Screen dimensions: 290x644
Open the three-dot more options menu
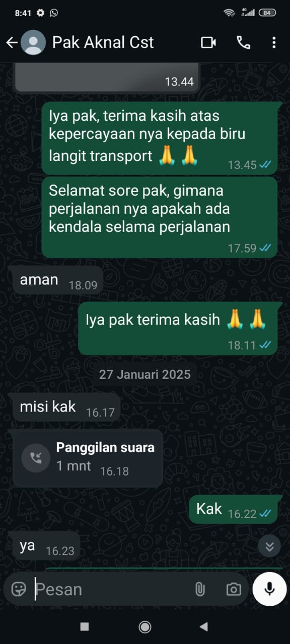(274, 43)
